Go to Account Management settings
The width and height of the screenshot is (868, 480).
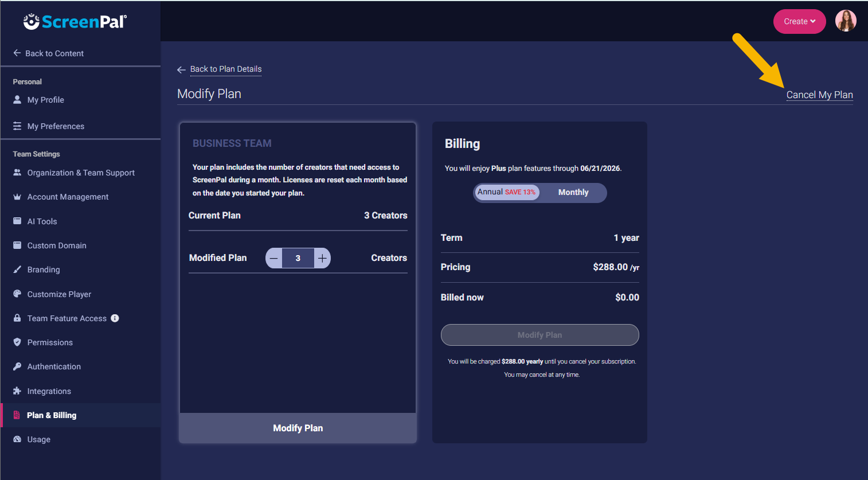(x=68, y=197)
